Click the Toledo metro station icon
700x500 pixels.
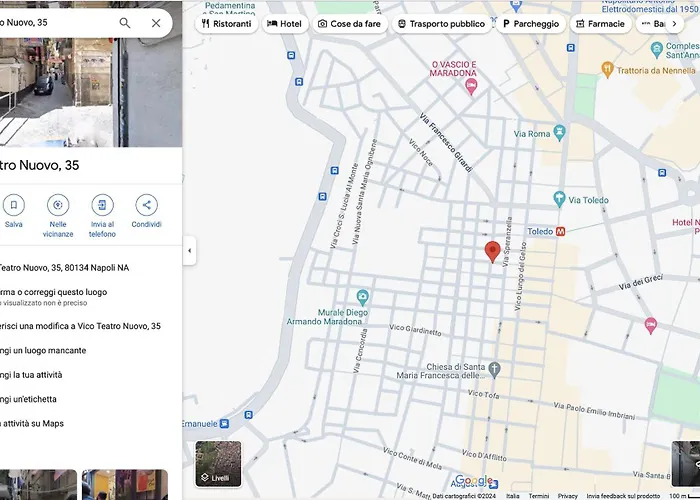pyautogui.click(x=560, y=231)
